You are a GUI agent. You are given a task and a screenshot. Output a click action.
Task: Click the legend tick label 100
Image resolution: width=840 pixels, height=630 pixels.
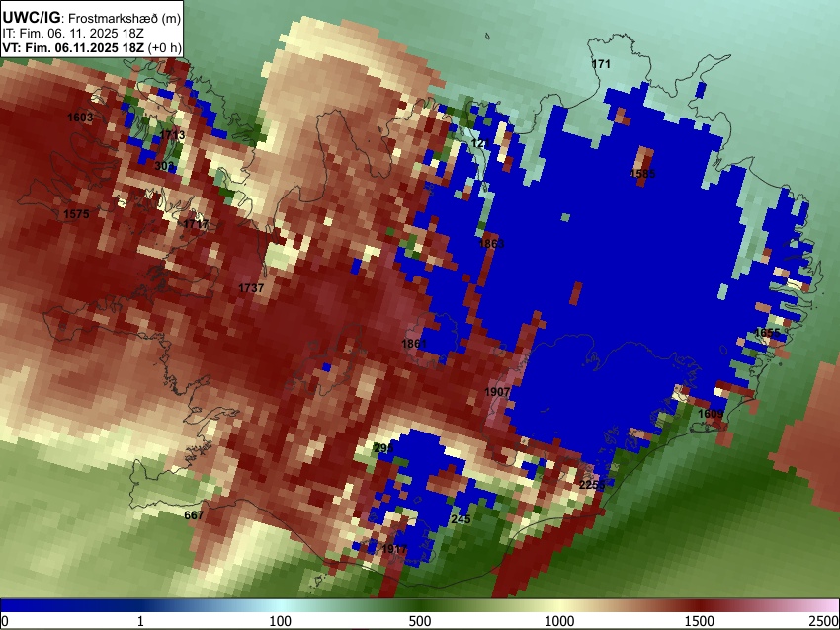281,621
